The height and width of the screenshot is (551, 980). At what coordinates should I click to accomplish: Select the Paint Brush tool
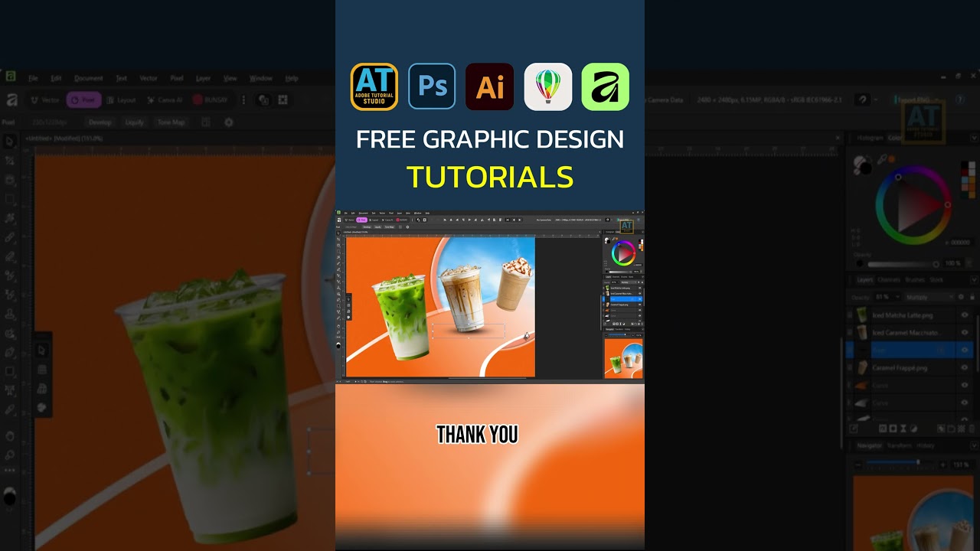click(x=9, y=237)
